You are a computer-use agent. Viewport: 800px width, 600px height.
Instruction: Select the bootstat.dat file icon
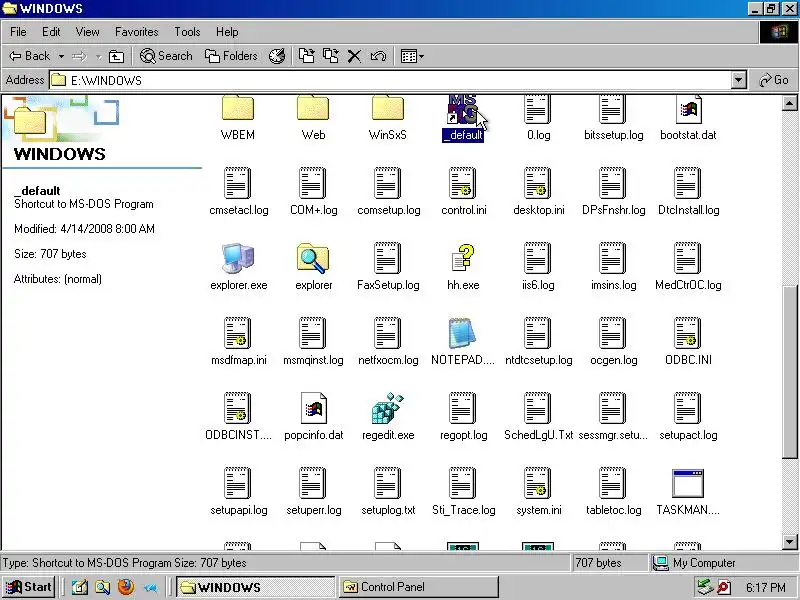click(x=688, y=109)
